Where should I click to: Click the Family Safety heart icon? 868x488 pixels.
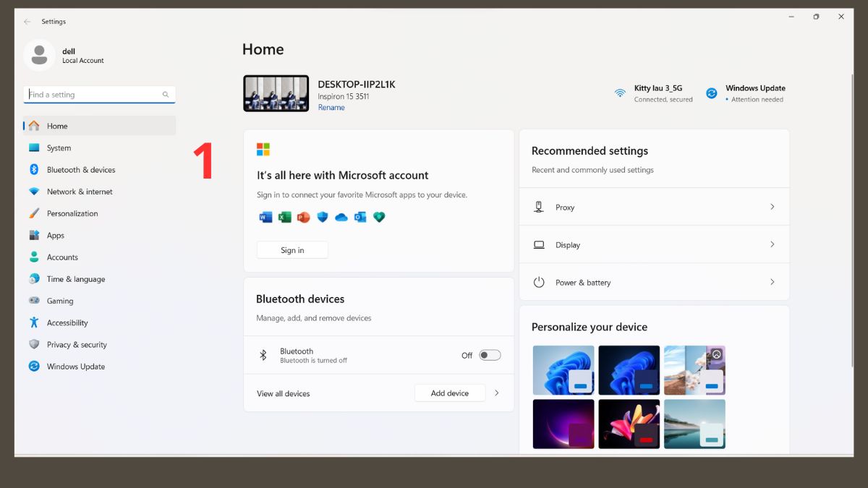(x=379, y=217)
